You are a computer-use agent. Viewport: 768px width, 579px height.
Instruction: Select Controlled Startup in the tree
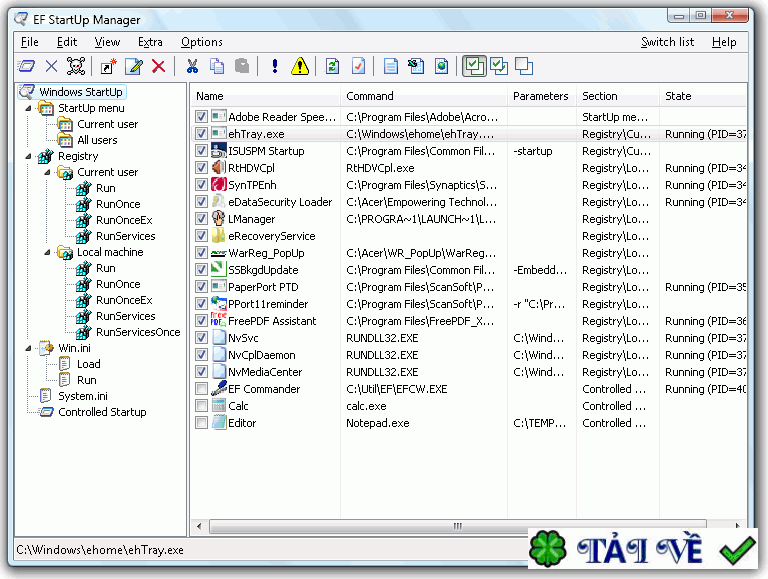(102, 412)
